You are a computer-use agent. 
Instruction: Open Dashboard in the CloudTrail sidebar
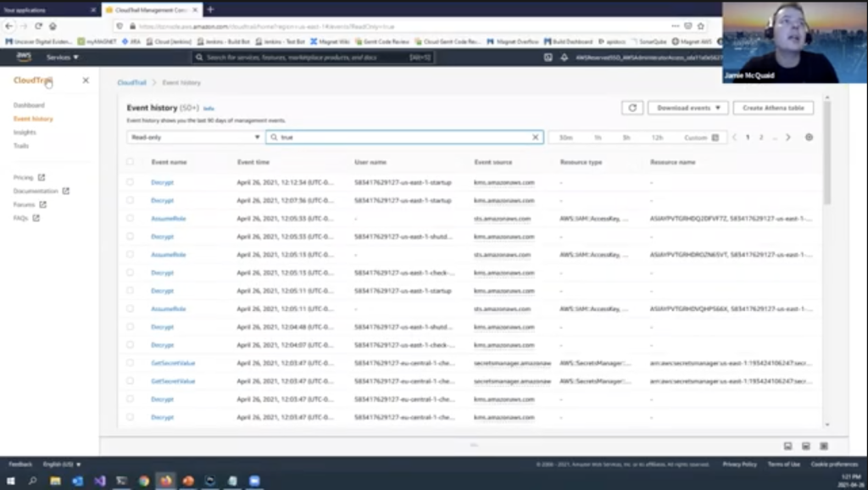29,105
